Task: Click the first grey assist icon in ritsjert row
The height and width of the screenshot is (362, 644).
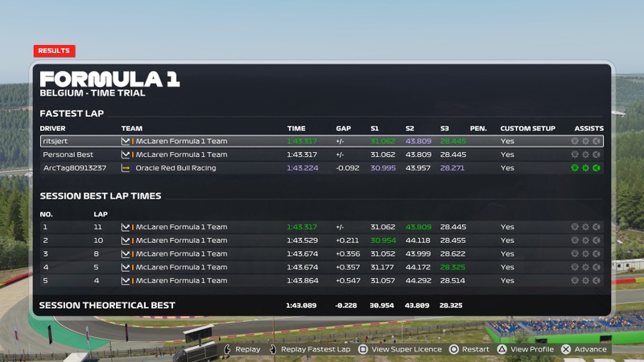Action: click(x=575, y=142)
